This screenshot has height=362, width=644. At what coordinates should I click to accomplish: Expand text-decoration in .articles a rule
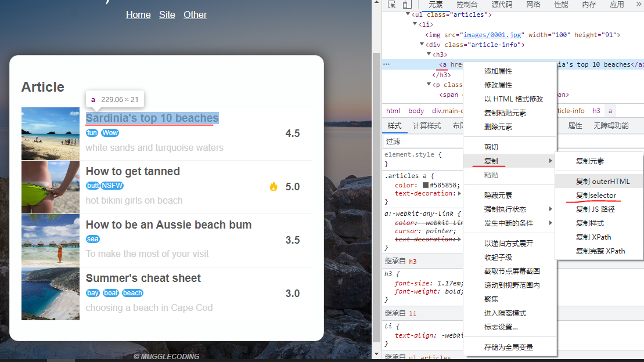coord(459,193)
